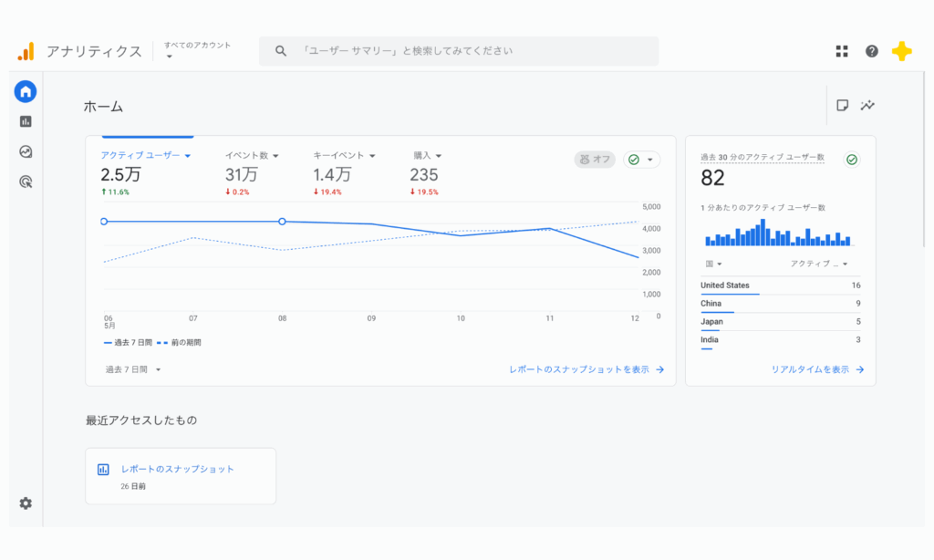This screenshot has width=934, height=560.
Task: Click into the ユーザー サマリー search field
Action: pos(459,51)
